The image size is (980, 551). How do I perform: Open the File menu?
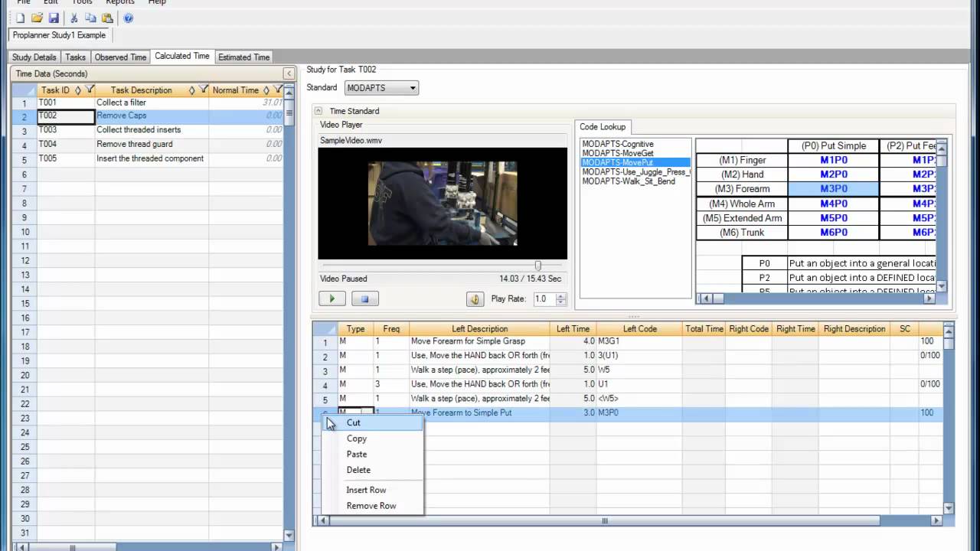[24, 2]
